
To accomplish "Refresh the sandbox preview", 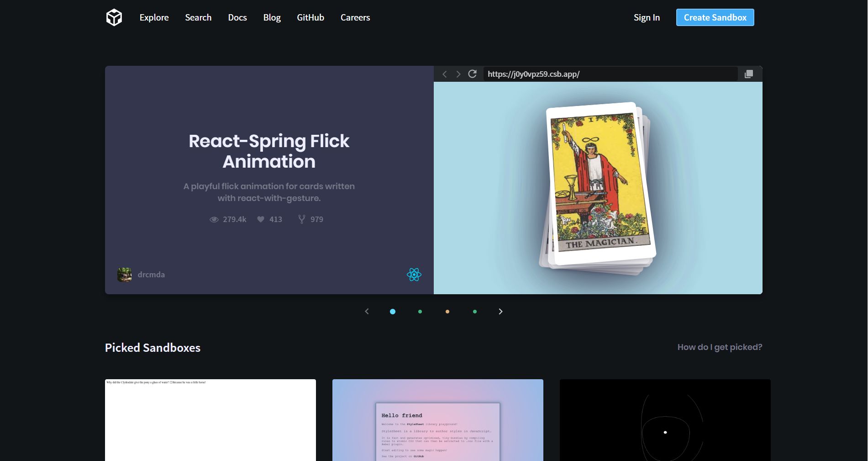I will (x=473, y=74).
